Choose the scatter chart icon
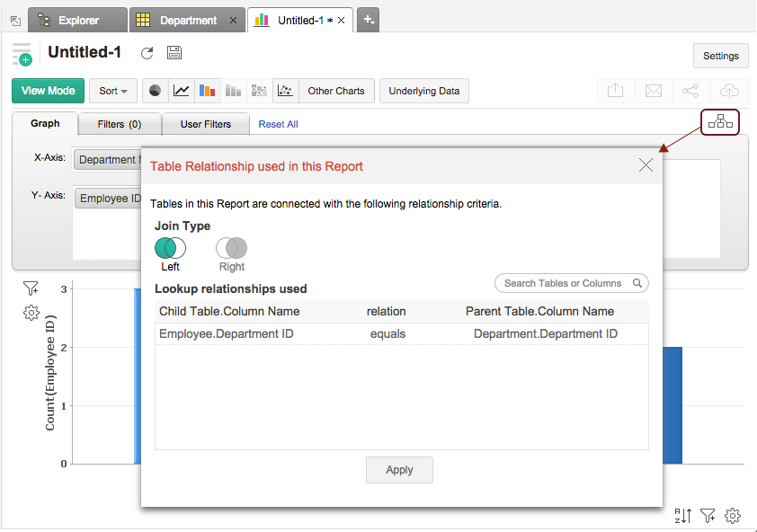The image size is (757, 532). (285, 91)
